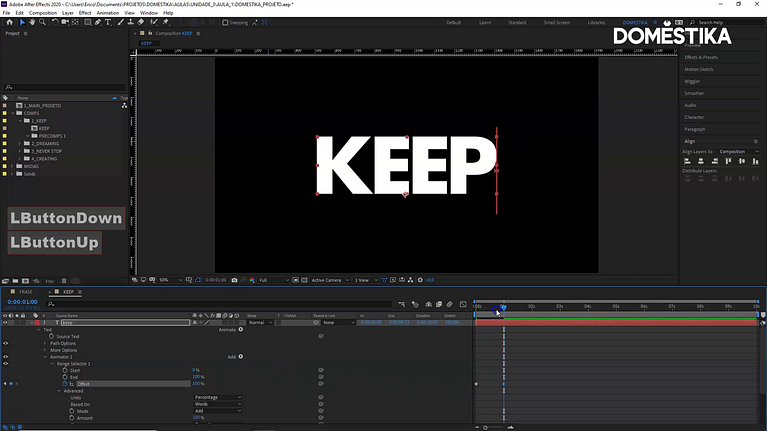The width and height of the screenshot is (767, 431).
Task: Click the Home icon in toolbar
Action: (9, 23)
